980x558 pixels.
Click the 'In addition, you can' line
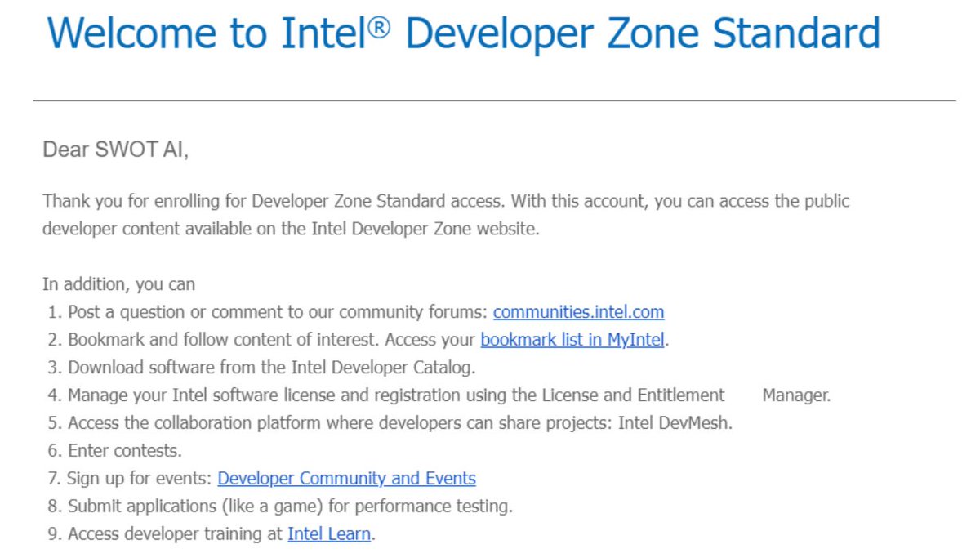tap(119, 285)
